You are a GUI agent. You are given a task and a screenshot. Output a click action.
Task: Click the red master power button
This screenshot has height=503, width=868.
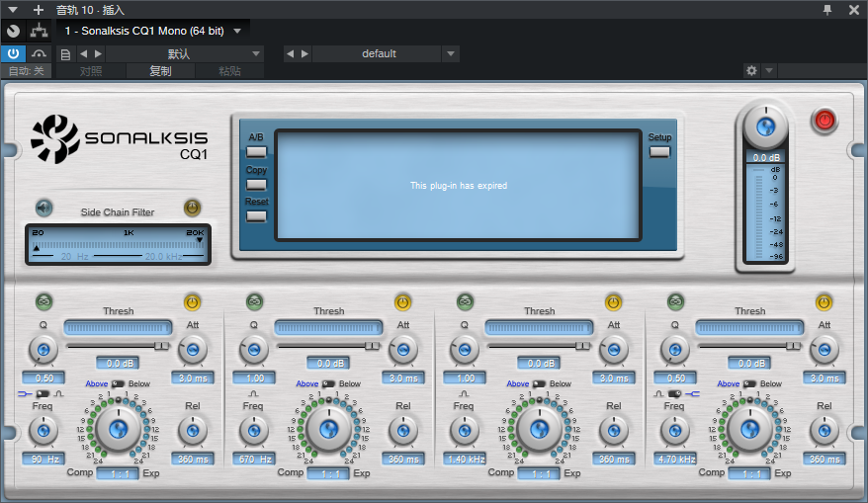click(x=825, y=121)
